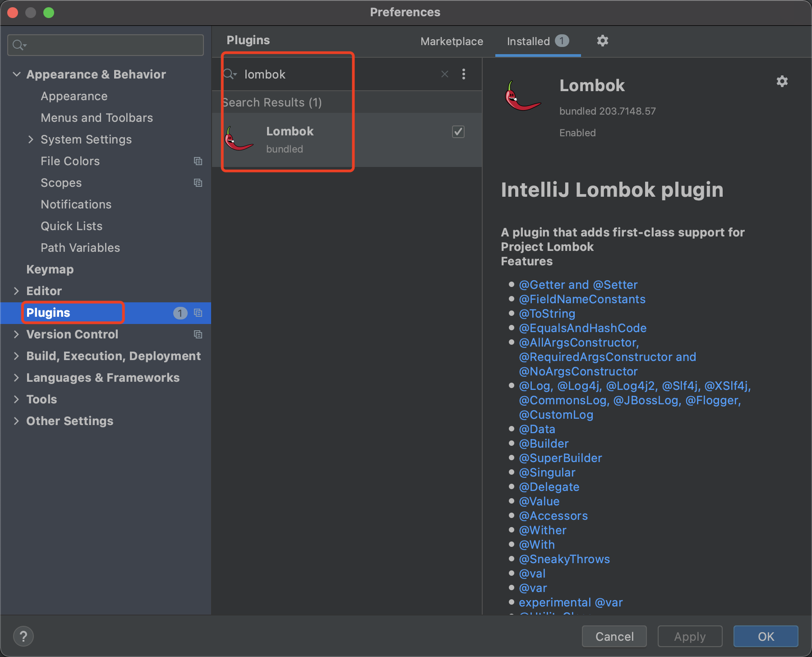Open the @Wither link
The image size is (812, 657).
tap(542, 530)
